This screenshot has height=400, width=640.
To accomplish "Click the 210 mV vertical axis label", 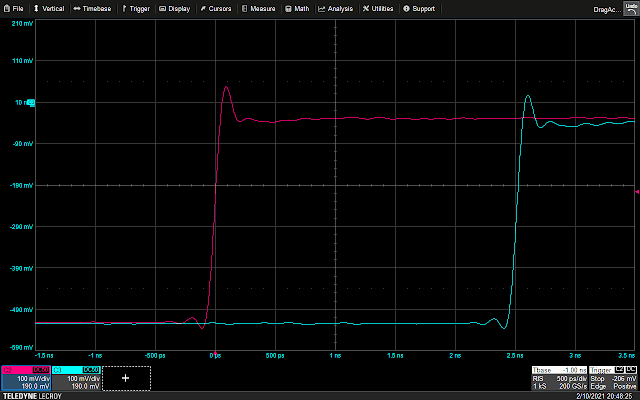I will [x=22, y=24].
